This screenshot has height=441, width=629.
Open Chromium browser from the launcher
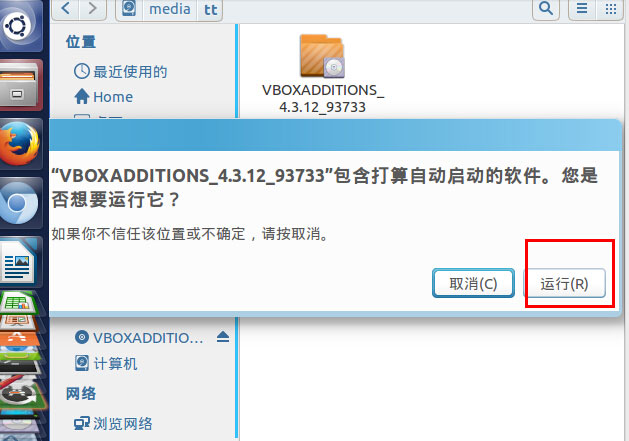tap(20, 203)
